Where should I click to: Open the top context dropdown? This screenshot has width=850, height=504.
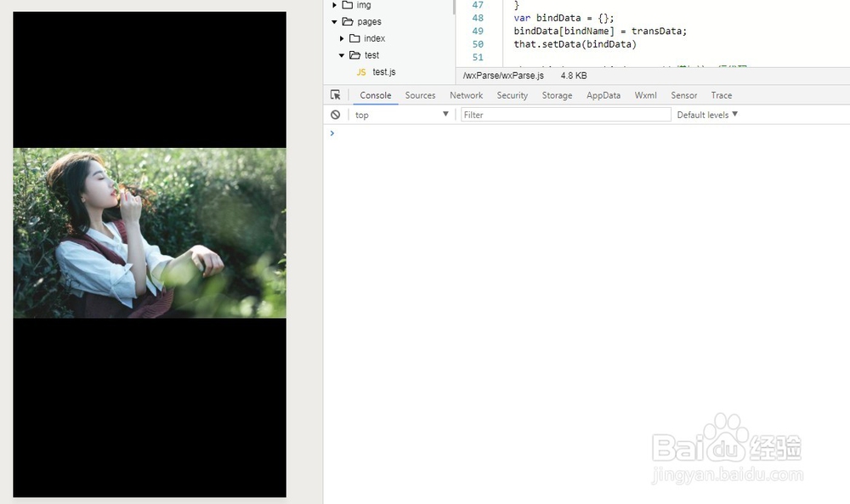pos(402,115)
